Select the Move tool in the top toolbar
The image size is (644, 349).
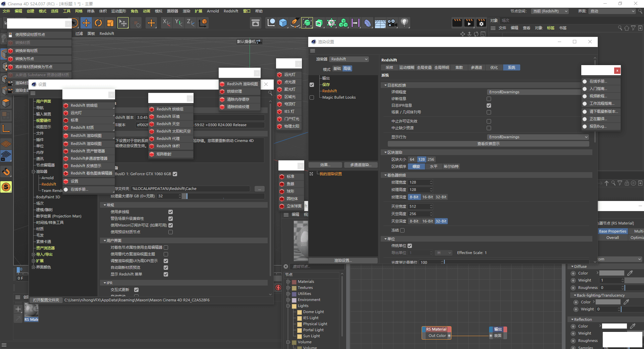click(86, 23)
